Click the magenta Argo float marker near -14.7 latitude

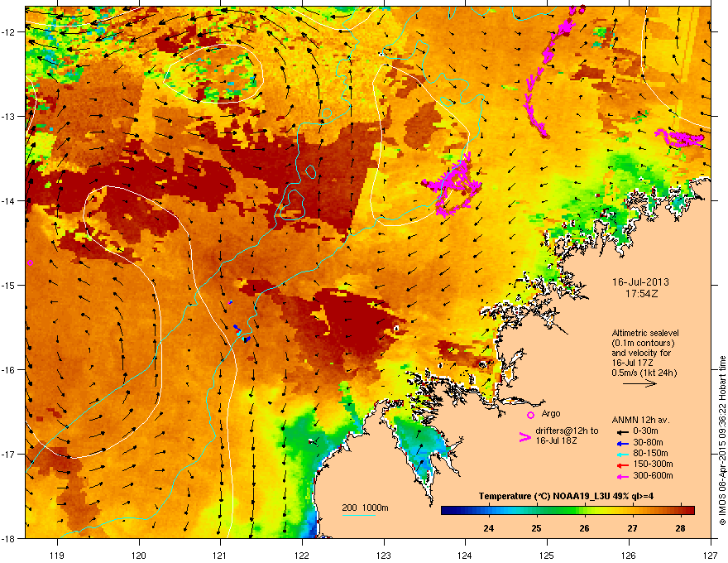(x=30, y=263)
